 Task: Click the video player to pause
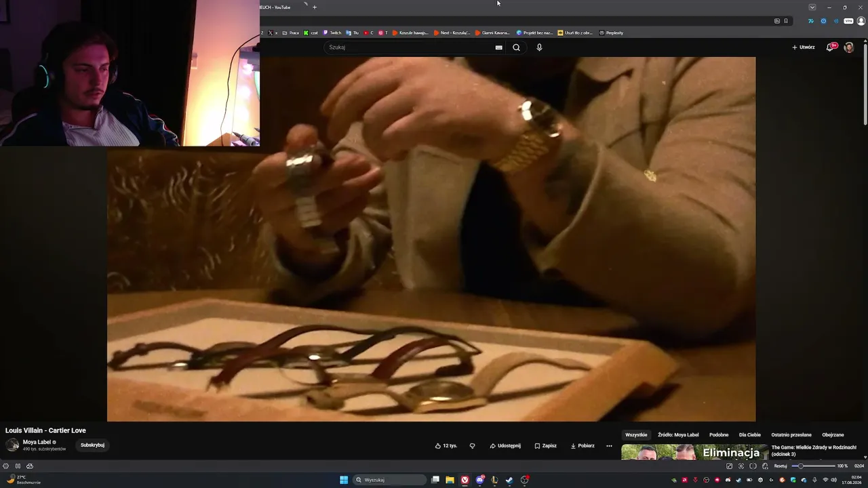pos(431,239)
